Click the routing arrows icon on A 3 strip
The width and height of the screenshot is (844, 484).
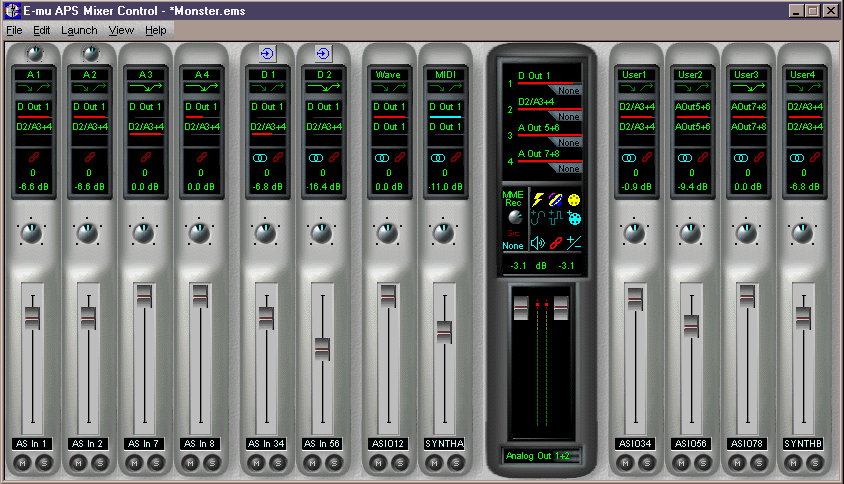click(x=145, y=87)
